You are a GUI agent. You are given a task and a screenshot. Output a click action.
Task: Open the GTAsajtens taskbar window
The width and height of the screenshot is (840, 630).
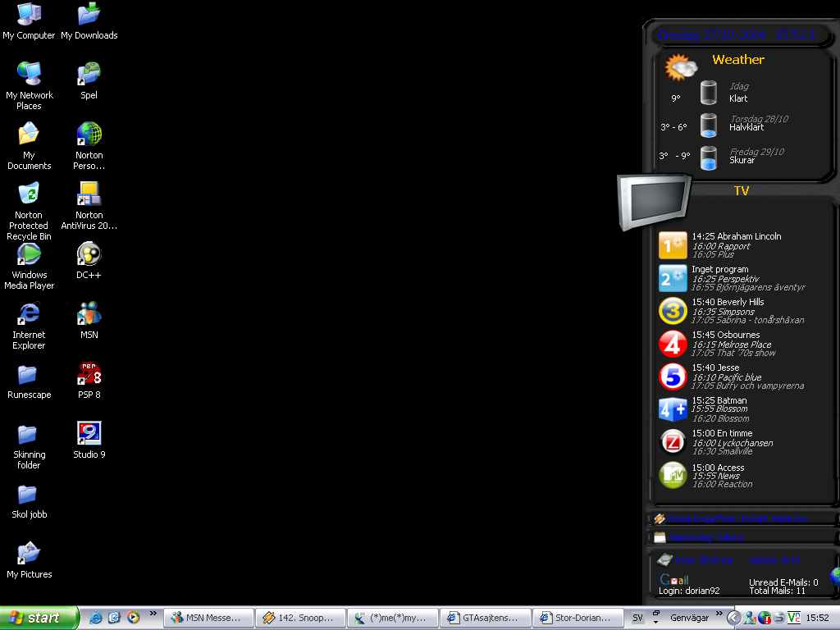pos(485,618)
